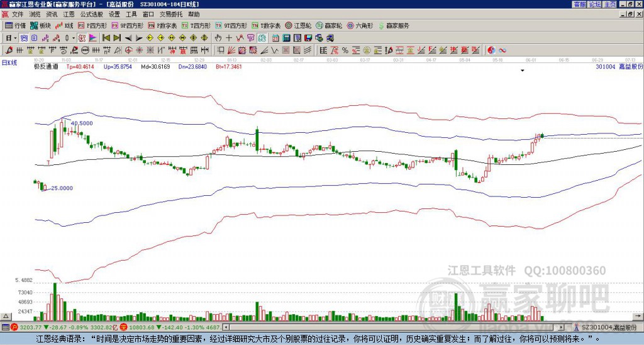Click the Bt=17.3461 value

coord(229,66)
